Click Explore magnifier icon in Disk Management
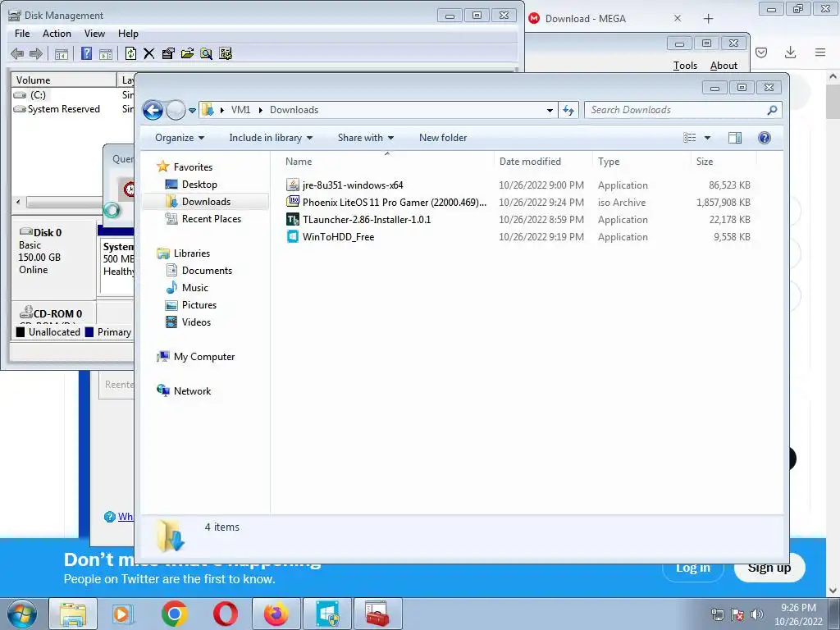The height and width of the screenshot is (630, 840). coord(206,53)
